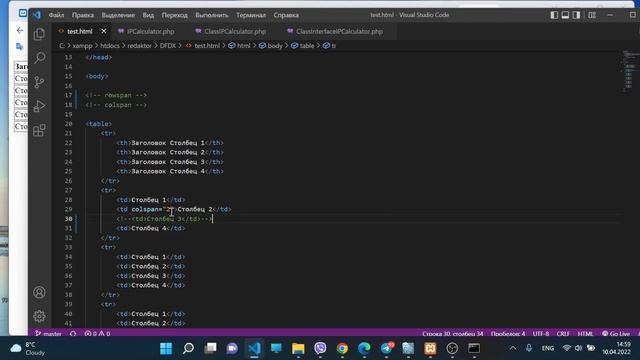Open the Файл menu
This screenshot has width=640, height=360.
[x=56, y=15]
